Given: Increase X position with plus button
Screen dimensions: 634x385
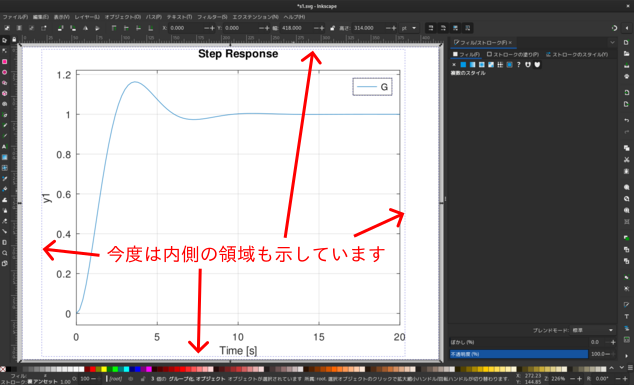Looking at the screenshot, I should pos(212,28).
